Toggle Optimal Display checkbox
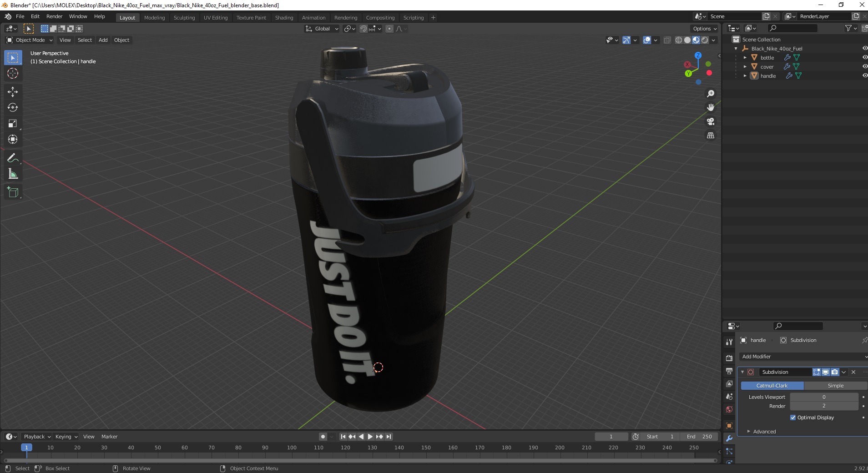The width and height of the screenshot is (868, 473). (x=793, y=418)
